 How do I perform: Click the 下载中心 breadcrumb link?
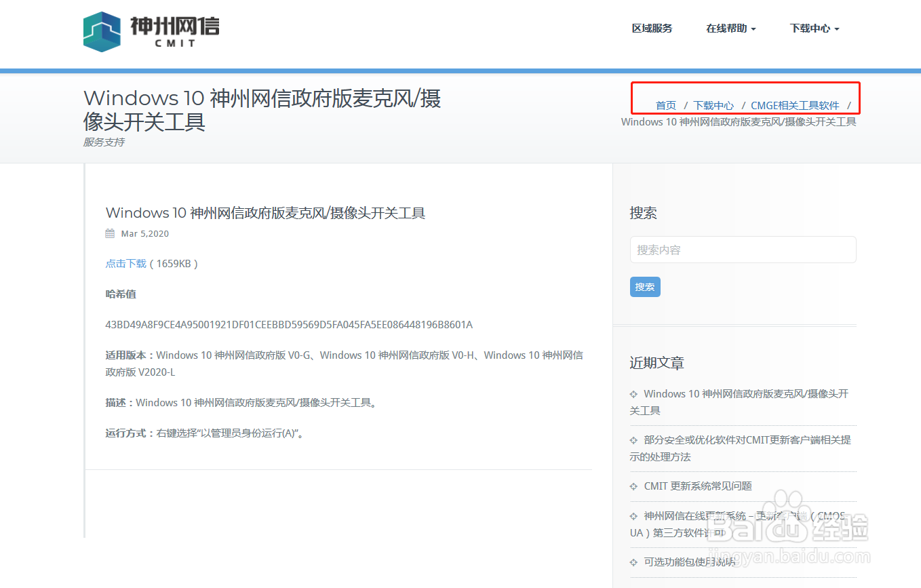click(x=713, y=105)
